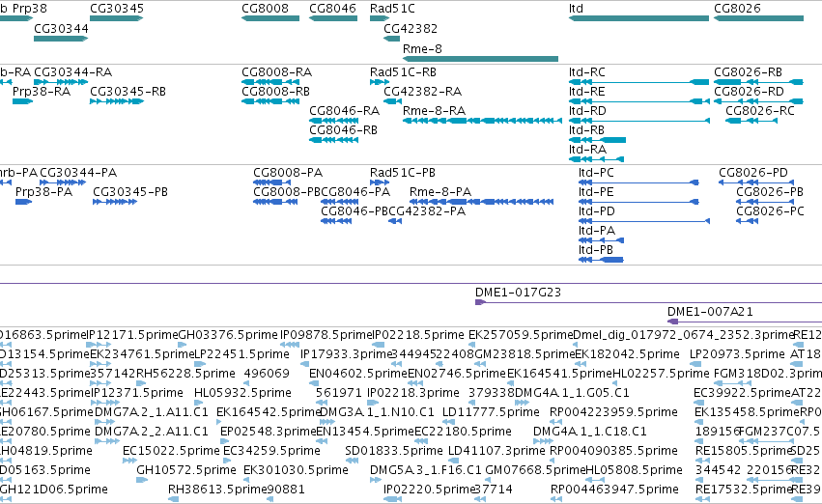
Task: Select the ltd-PD protein label
Action: click(x=597, y=211)
